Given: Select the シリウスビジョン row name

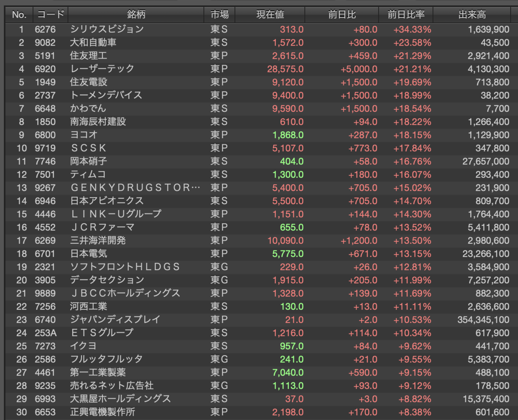Looking at the screenshot, I should pyautogui.click(x=107, y=29).
